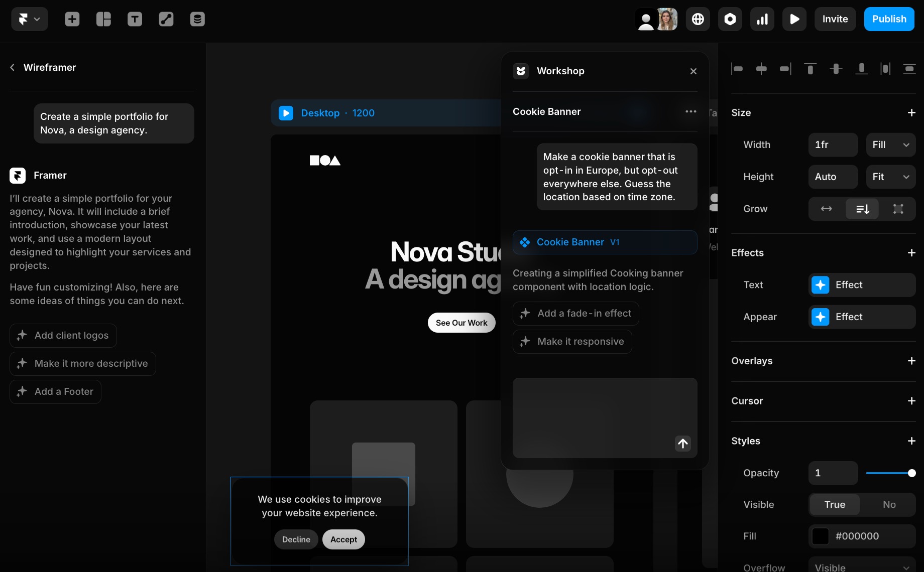The height and width of the screenshot is (572, 924).
Task: Set Grow to vertical lines option
Action: pos(862,209)
